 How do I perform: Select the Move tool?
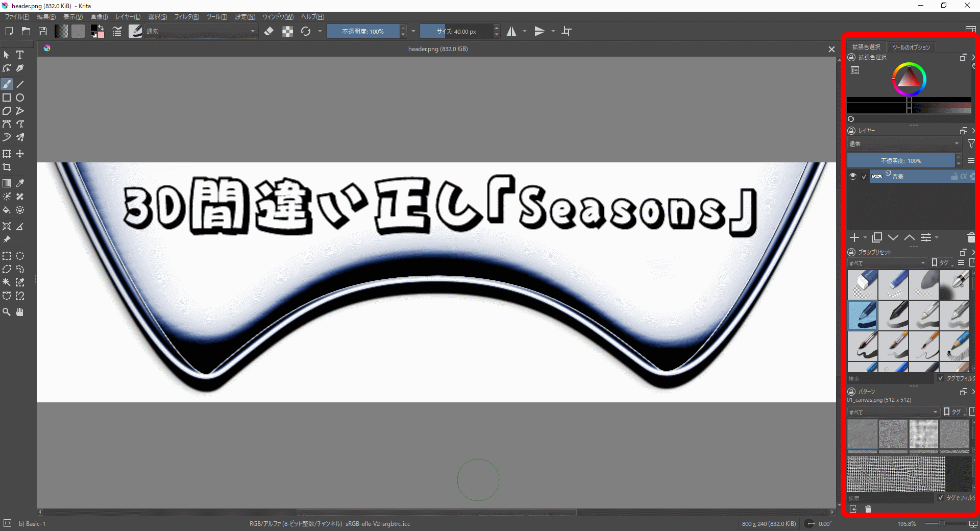click(x=20, y=154)
